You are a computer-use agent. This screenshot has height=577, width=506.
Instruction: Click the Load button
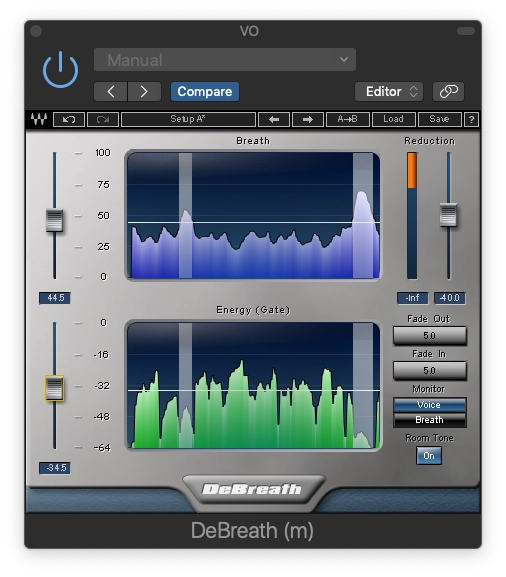(x=394, y=120)
